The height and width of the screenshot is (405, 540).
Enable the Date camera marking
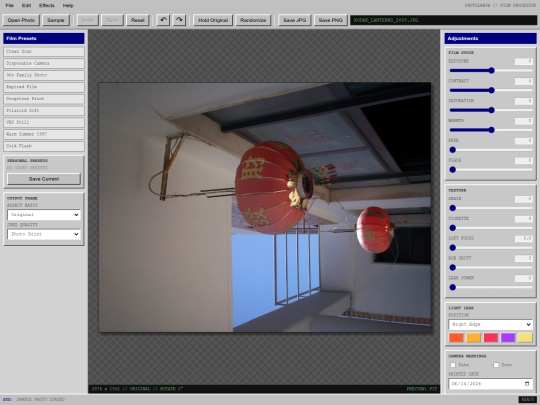[453, 365]
